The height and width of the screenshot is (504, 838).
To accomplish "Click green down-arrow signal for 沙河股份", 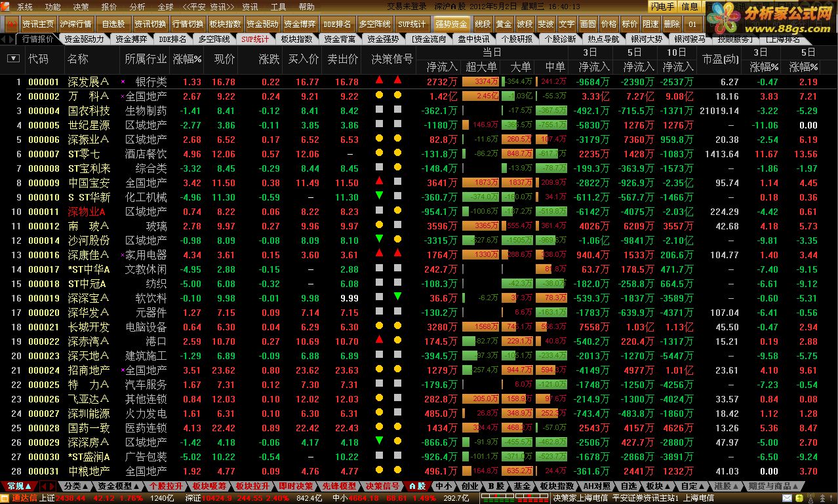I will point(379,239).
